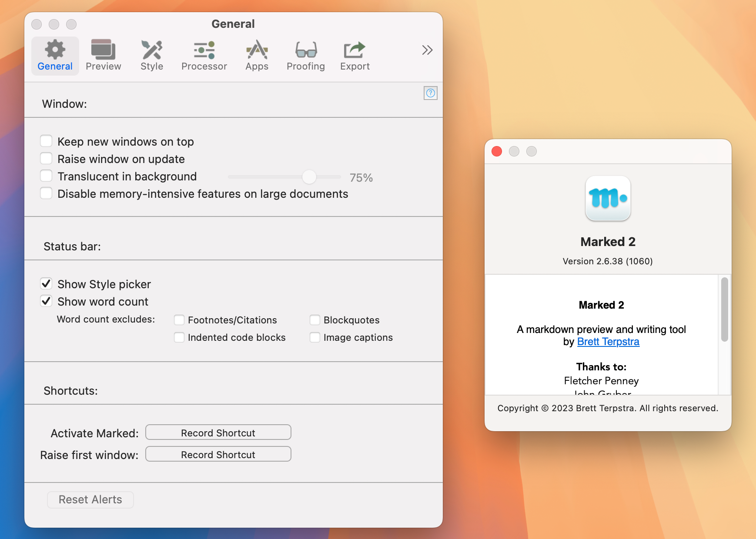Image resolution: width=756 pixels, height=539 pixels.
Task: Click the Marked 2 app logo
Action: pos(608,199)
